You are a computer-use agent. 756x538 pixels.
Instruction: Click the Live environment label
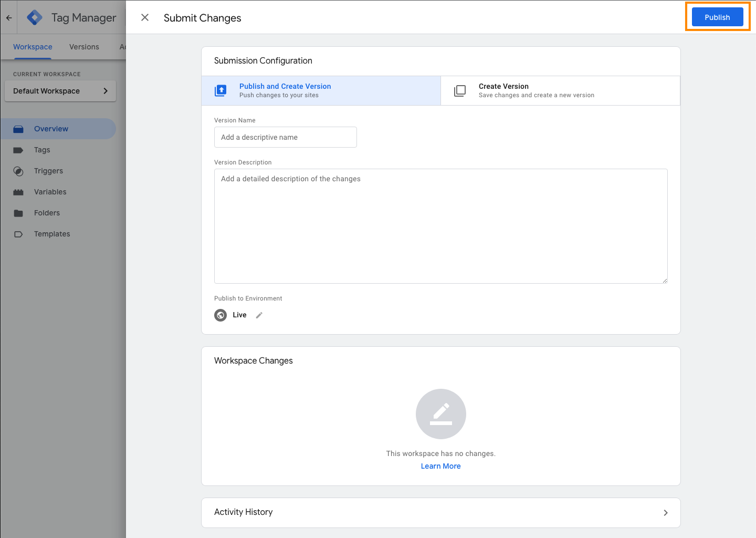click(239, 315)
